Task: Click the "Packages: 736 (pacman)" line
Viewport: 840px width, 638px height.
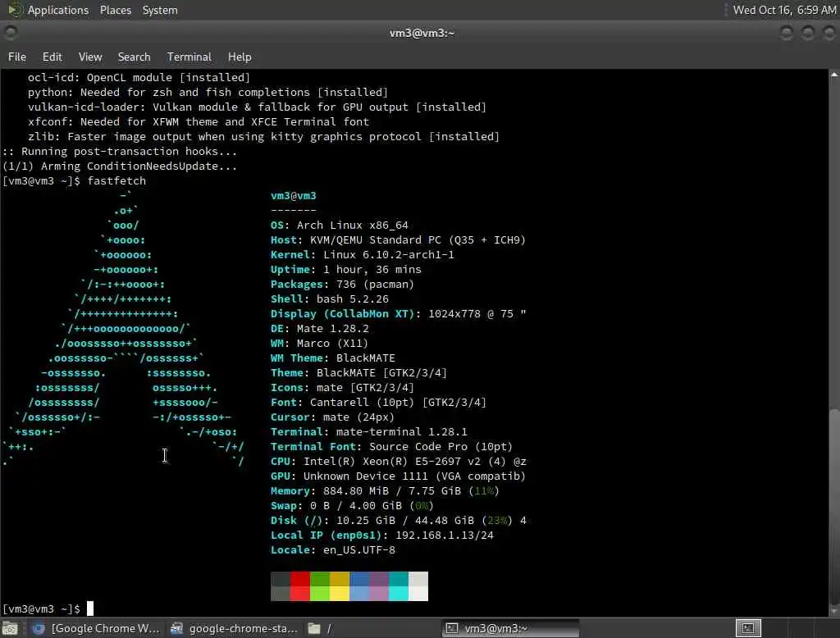Action: coord(342,285)
